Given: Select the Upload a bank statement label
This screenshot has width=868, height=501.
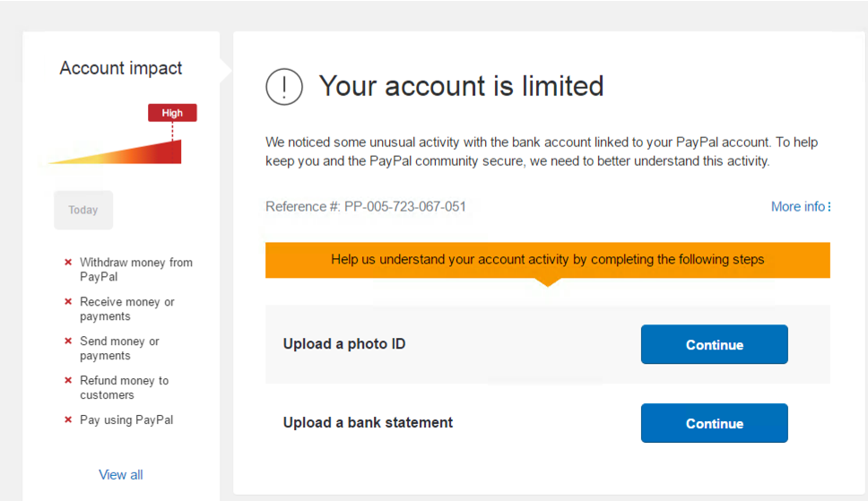Looking at the screenshot, I should tap(368, 422).
